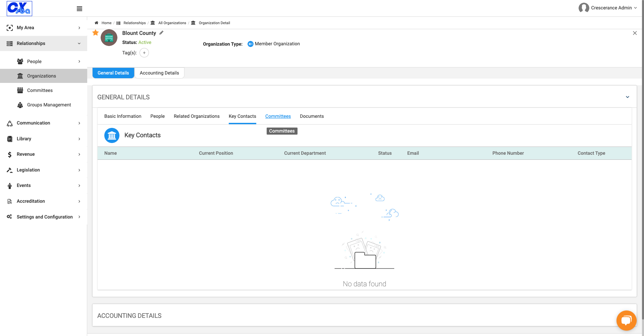644x336 pixels.
Task: Add a tag with plus button
Action: (144, 53)
